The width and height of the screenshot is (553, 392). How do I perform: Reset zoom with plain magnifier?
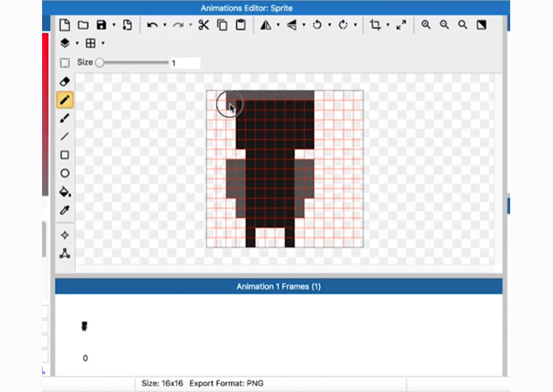click(x=462, y=25)
